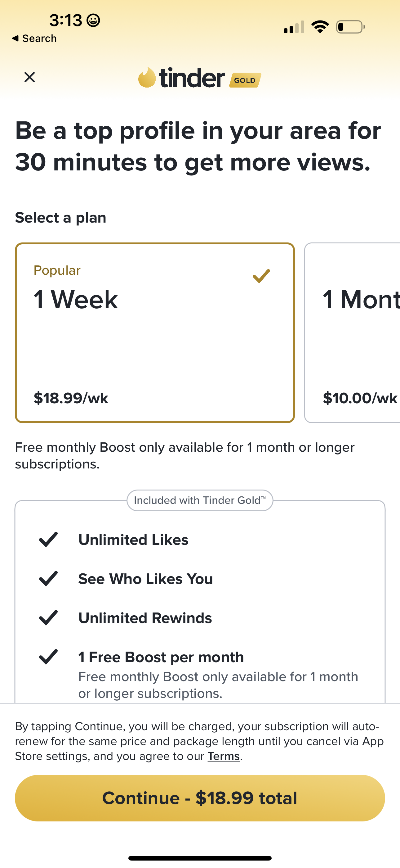This screenshot has height=868, width=400.
Task: Go back to Search
Action: [x=34, y=38]
